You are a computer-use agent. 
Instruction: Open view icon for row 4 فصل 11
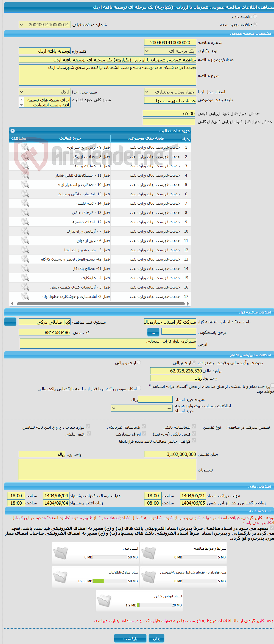(x=25, y=175)
